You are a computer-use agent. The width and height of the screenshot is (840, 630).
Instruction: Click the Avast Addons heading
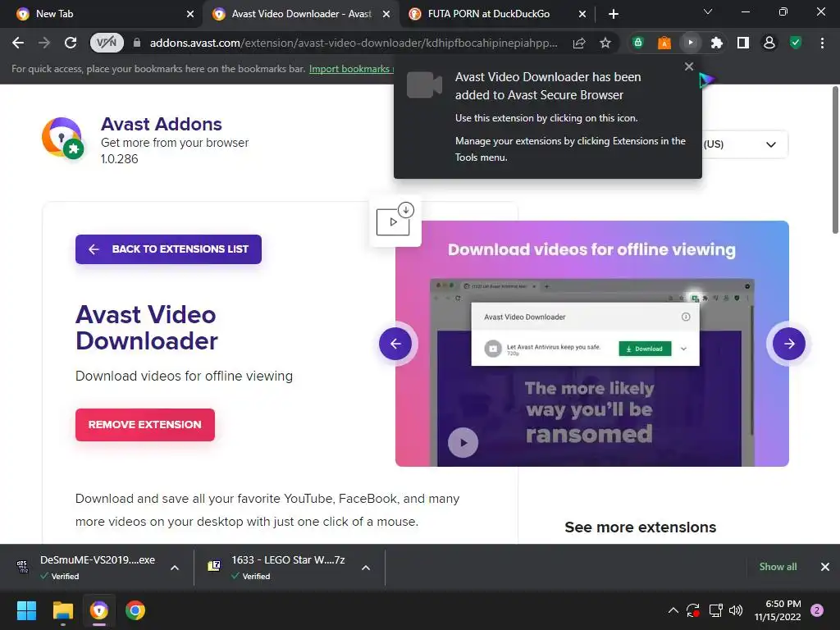(162, 125)
